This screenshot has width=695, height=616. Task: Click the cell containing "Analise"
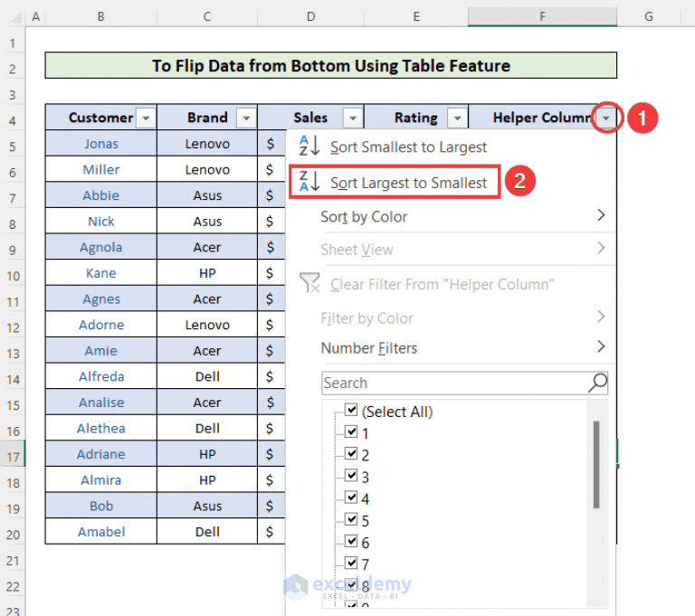[x=101, y=402]
